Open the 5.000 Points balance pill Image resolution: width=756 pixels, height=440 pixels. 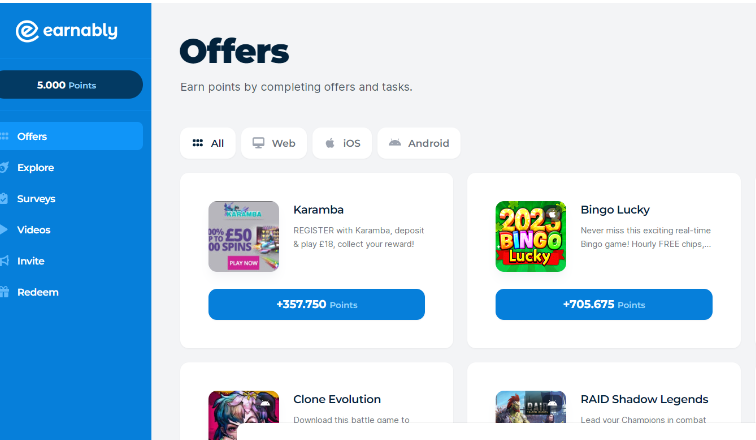coord(71,85)
